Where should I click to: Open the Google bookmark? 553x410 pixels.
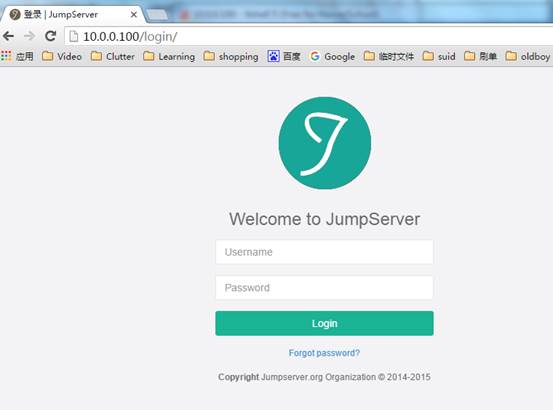[332, 56]
